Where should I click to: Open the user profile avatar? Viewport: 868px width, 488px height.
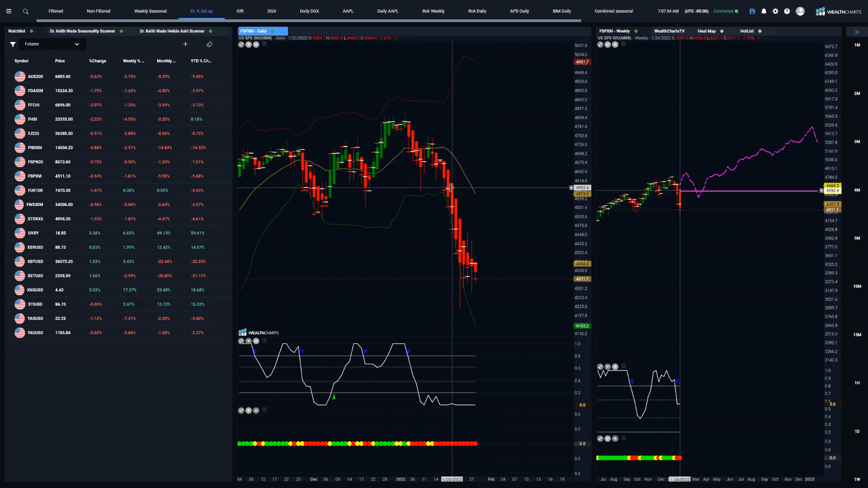pyautogui.click(x=800, y=11)
